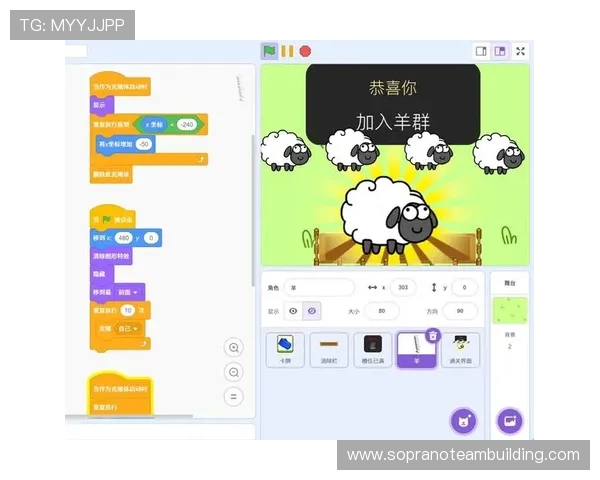Edit the sprite direction value 90

point(460,311)
